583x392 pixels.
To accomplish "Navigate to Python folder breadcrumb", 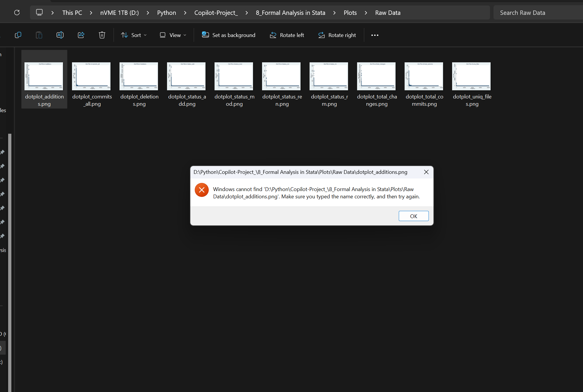I will 166,13.
